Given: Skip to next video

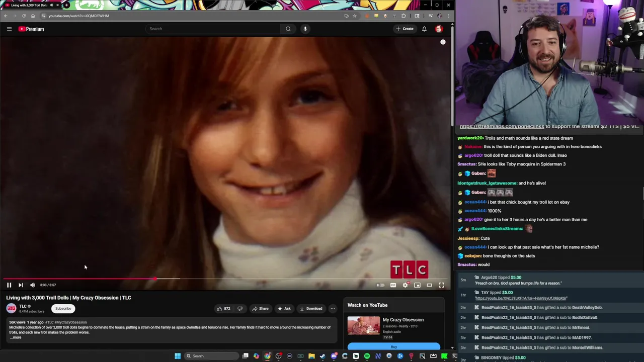Looking at the screenshot, I should [x=21, y=285].
